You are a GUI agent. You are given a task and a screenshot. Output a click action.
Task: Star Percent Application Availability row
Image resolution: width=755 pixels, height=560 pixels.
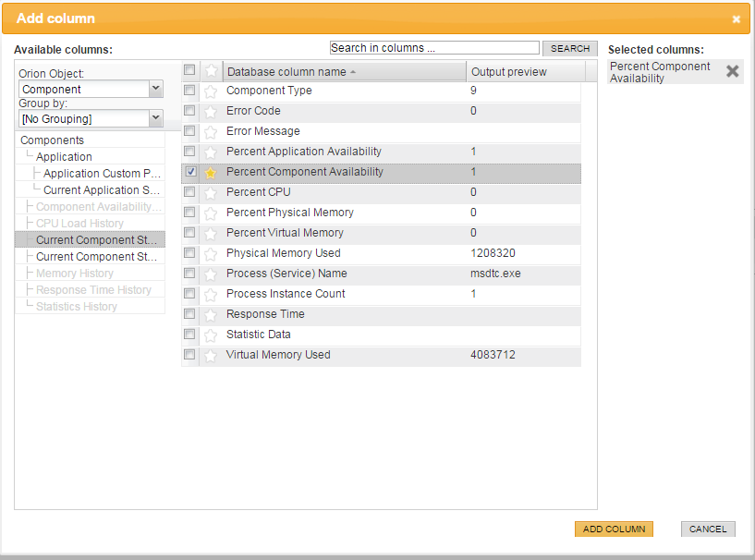[211, 152]
